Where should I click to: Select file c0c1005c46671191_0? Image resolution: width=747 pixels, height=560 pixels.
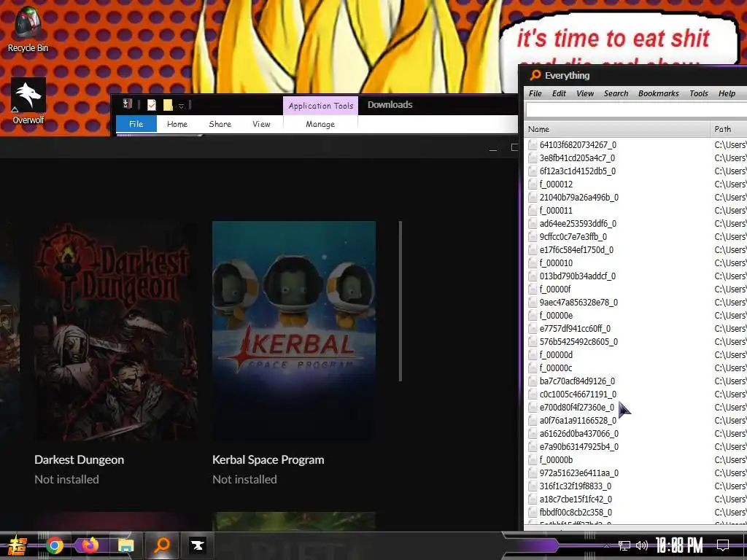[x=578, y=394]
